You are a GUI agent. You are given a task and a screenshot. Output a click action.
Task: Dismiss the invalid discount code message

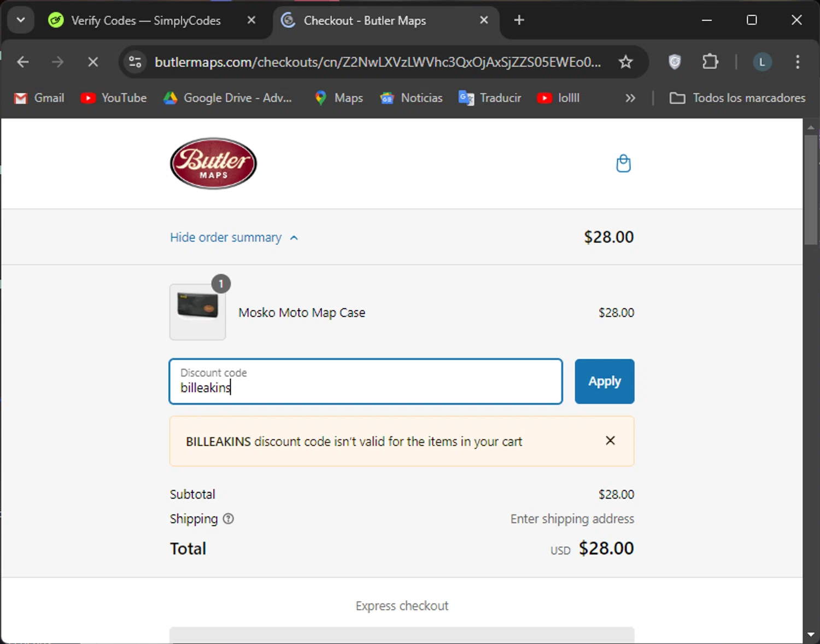click(x=611, y=441)
